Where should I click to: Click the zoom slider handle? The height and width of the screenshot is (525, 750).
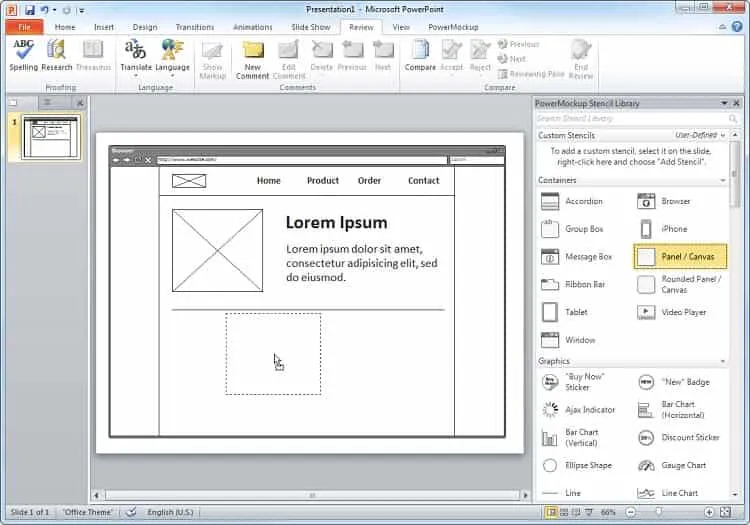(659, 512)
